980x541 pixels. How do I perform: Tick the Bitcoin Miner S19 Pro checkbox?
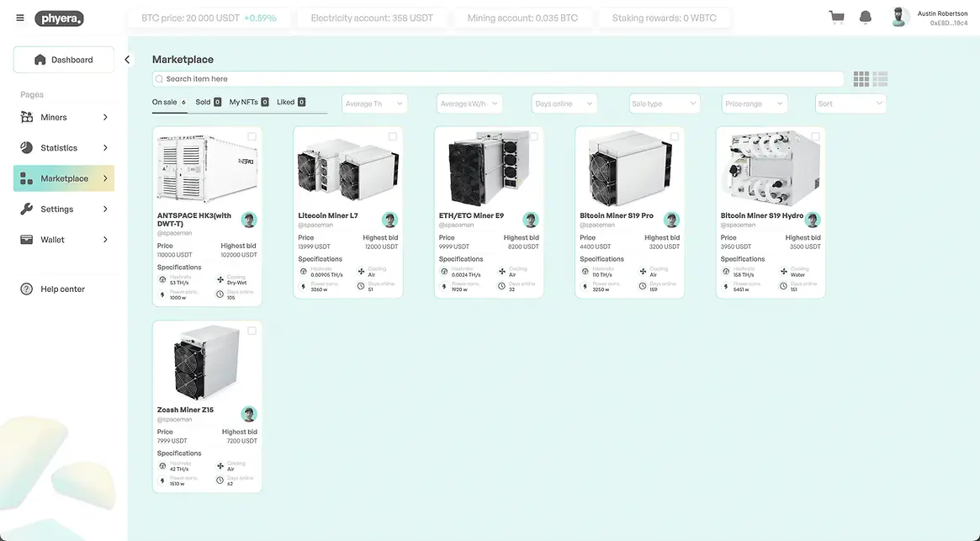pos(675,136)
